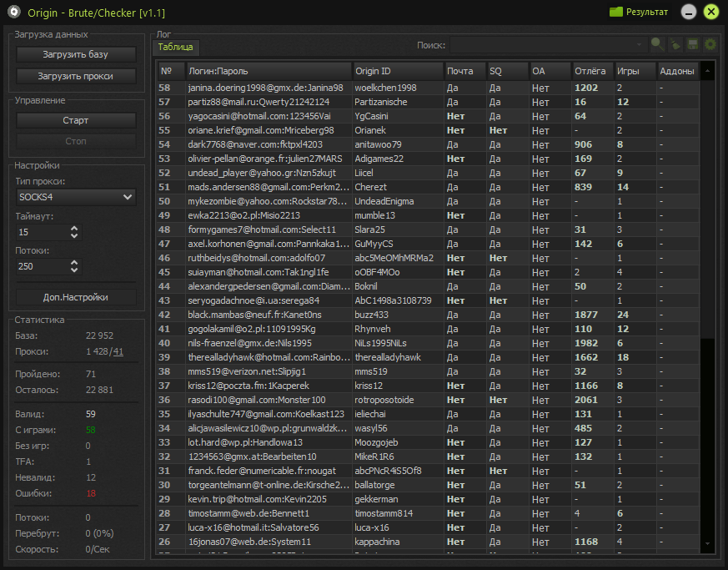
Task: Select table row number 33
Action: coord(428,442)
